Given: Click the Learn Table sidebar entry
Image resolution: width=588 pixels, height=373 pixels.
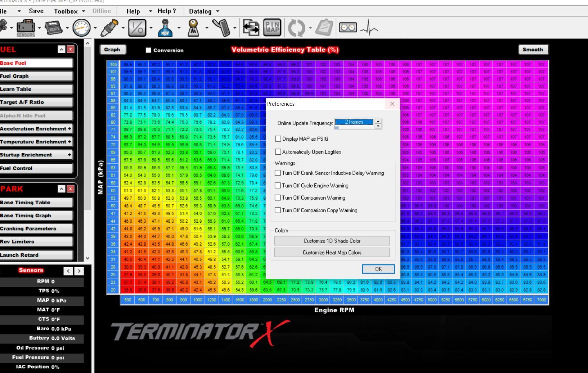Looking at the screenshot, I should 37,89.
